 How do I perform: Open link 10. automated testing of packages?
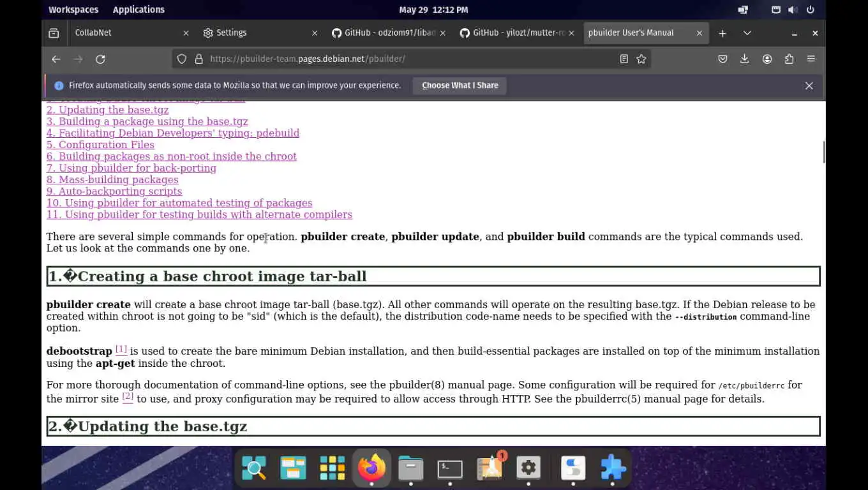pos(179,203)
